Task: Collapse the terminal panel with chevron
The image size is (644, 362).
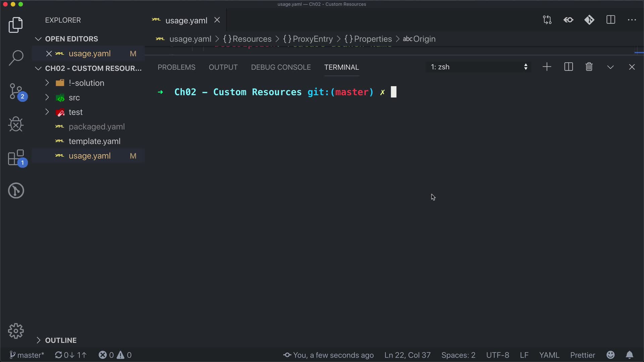Action: (x=610, y=67)
